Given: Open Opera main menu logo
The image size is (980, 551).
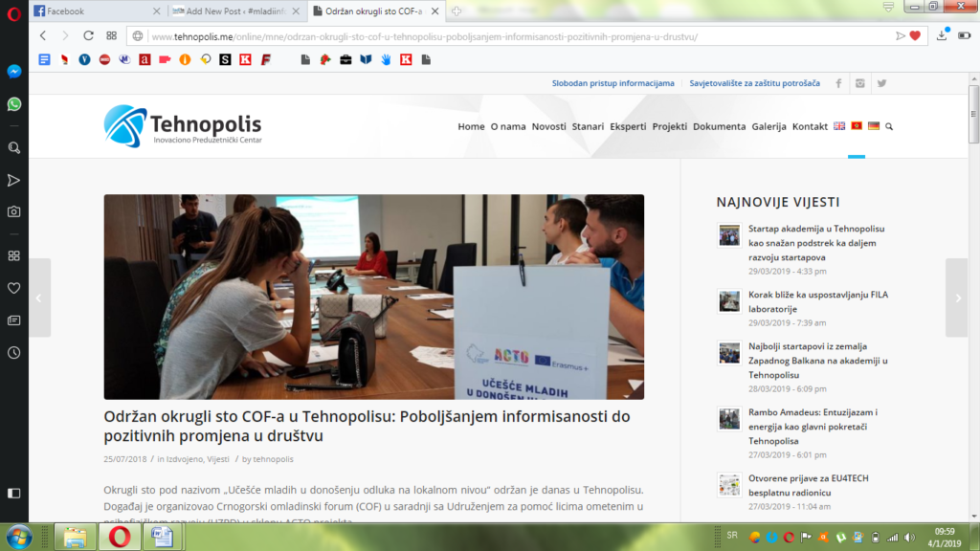Looking at the screenshot, I should pos(13,13).
